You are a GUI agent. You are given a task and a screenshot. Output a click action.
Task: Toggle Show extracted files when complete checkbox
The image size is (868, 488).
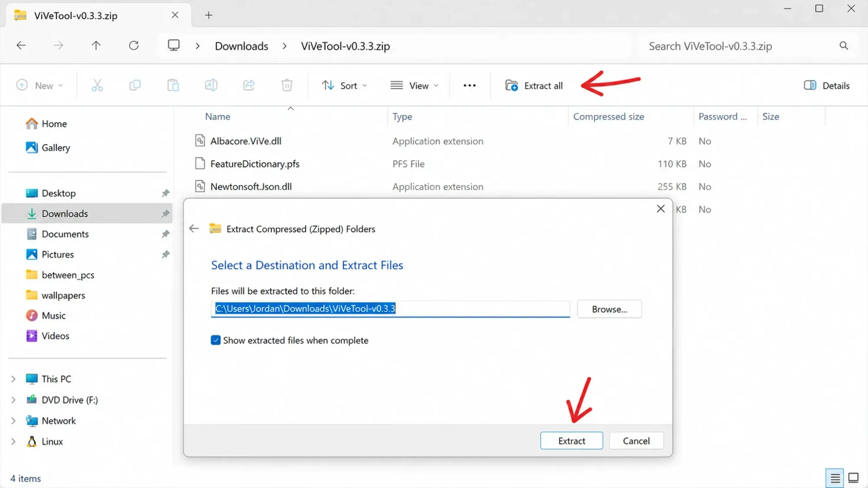(x=216, y=340)
